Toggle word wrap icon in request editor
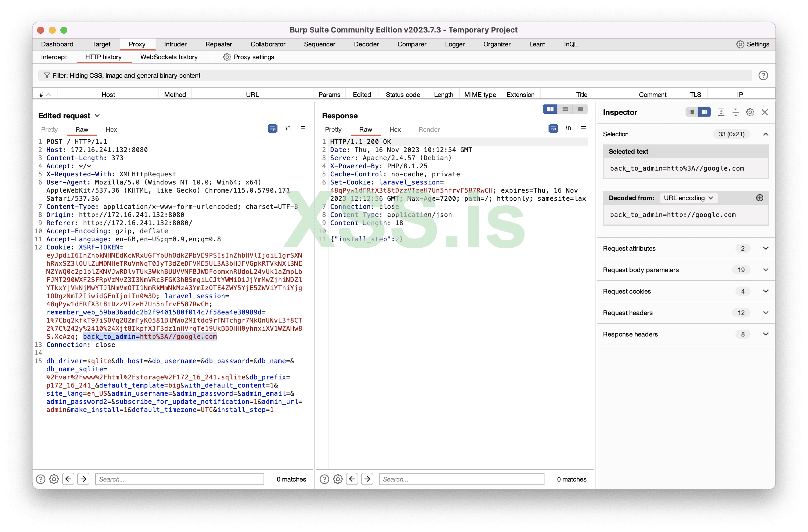Viewport: 808px width, 532px height. tap(273, 129)
